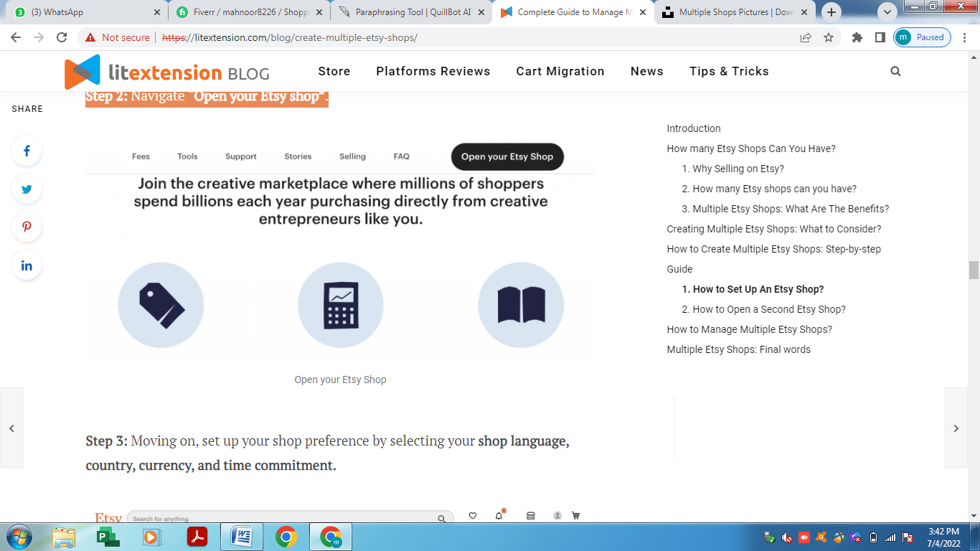Share the article on LinkedIn
The width and height of the screenshot is (980, 551).
coord(27,265)
